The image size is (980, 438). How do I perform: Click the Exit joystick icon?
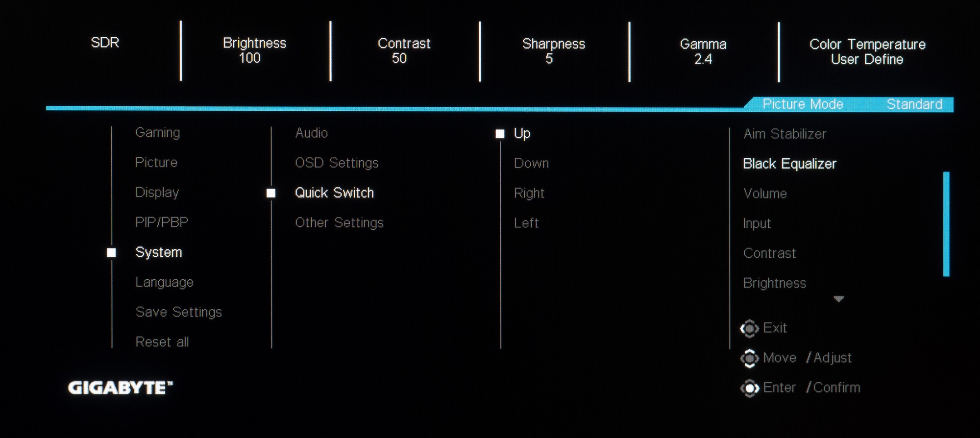pyautogui.click(x=749, y=328)
